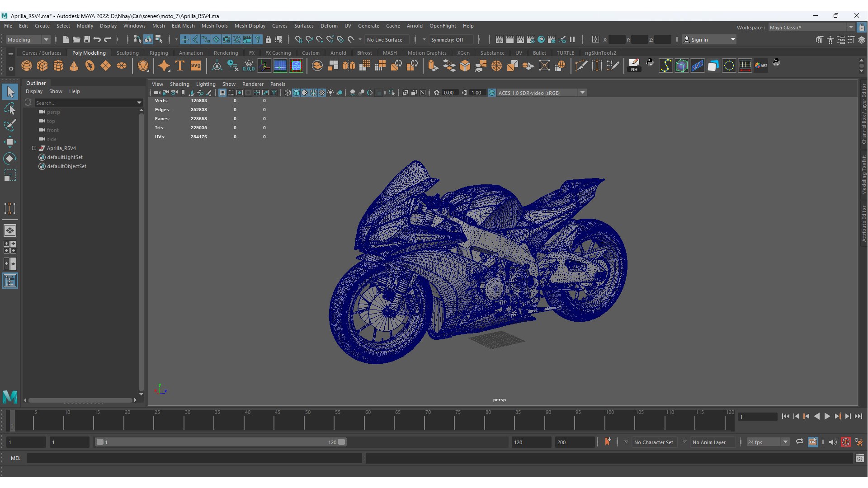The image size is (868, 488).
Task: Toggle the audio mute speaker icon
Action: (833, 442)
